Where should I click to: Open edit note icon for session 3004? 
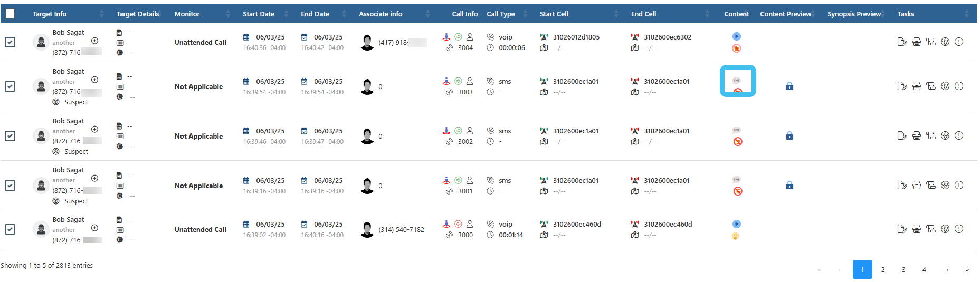pos(902,42)
